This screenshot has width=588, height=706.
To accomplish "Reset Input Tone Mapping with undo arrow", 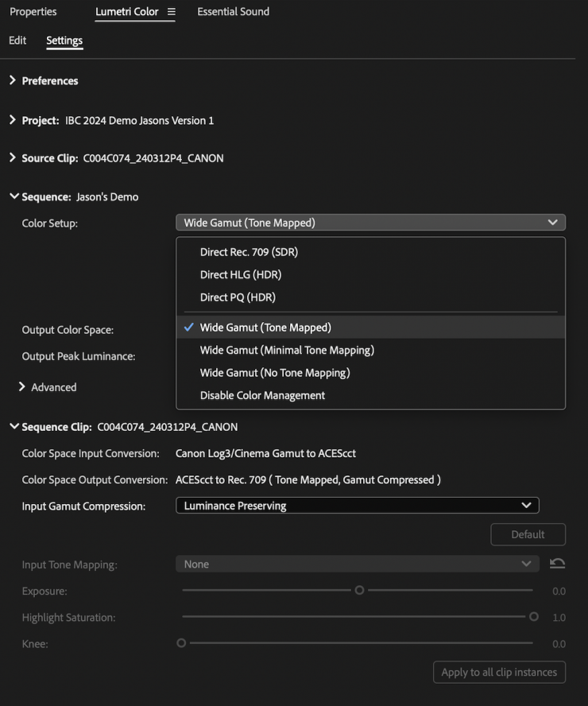I will [x=557, y=564].
